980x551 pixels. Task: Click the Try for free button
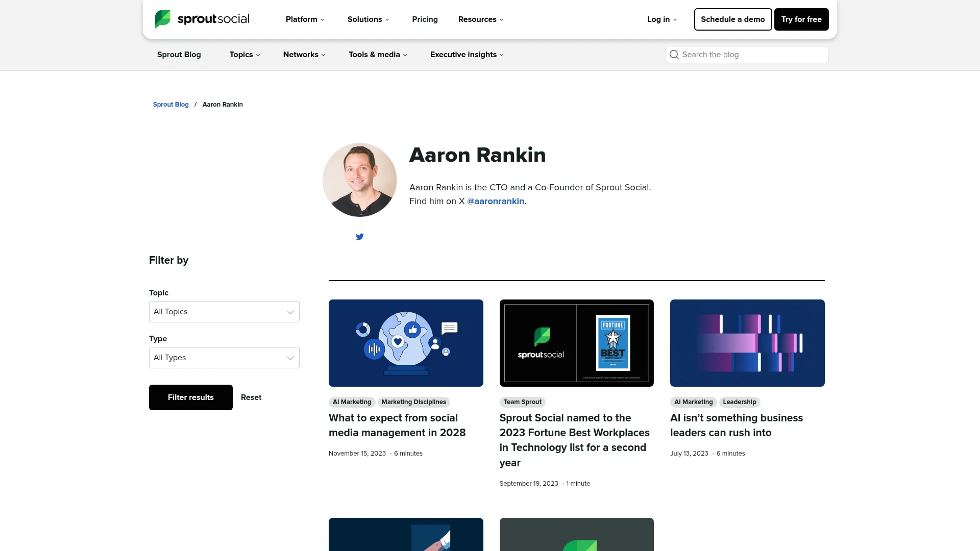[801, 19]
